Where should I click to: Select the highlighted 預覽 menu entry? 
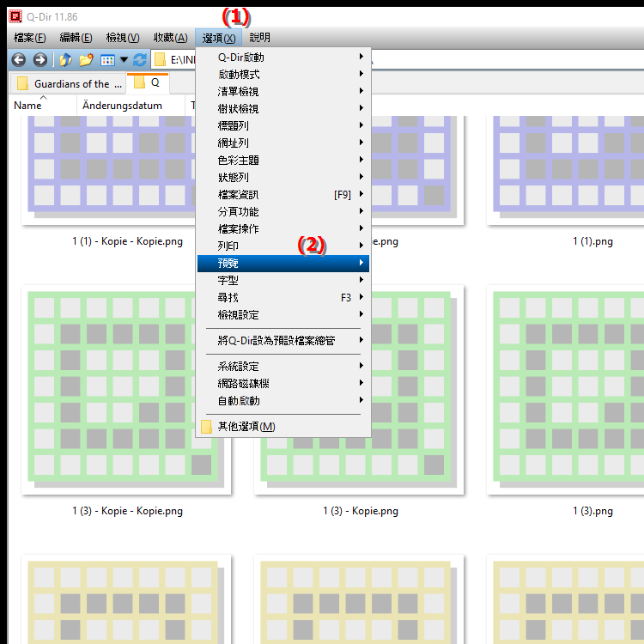[283, 264]
